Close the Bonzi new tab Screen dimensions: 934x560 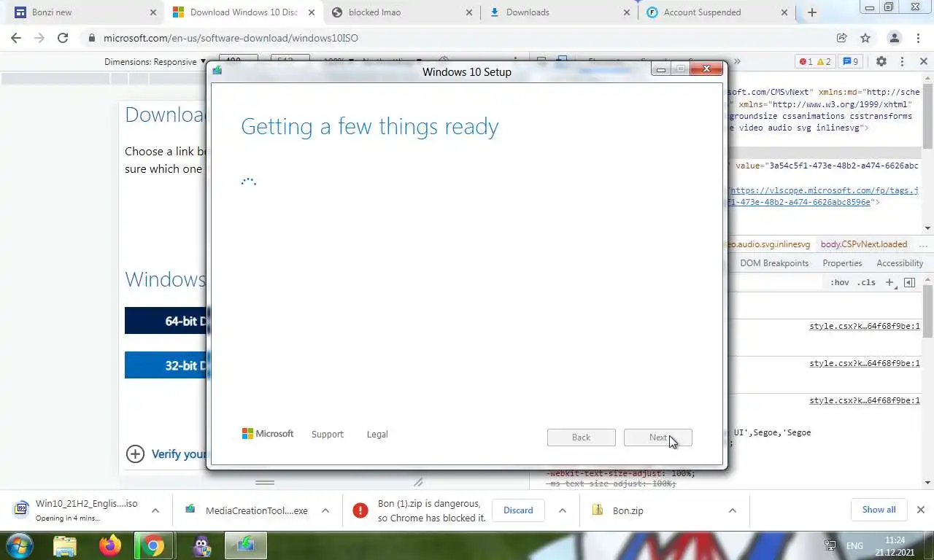pos(153,12)
